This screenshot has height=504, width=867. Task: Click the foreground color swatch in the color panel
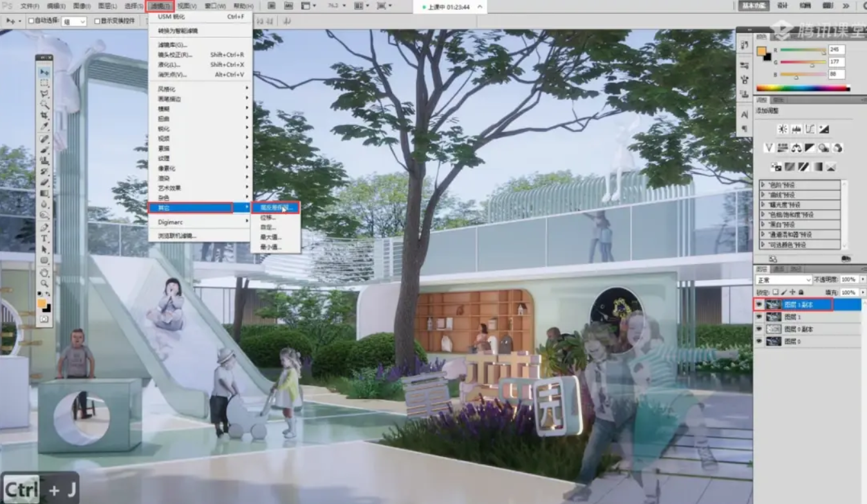[761, 51]
